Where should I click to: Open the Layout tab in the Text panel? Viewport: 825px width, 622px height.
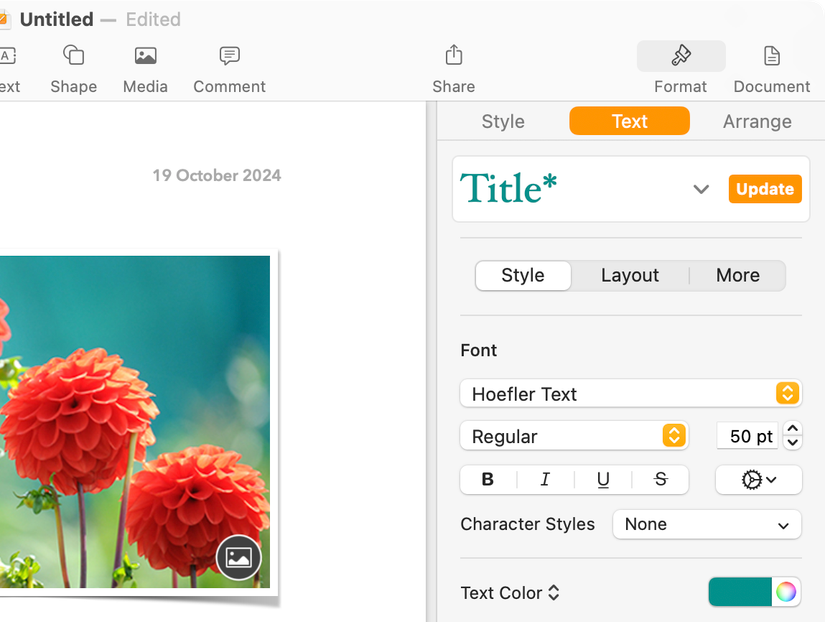630,275
